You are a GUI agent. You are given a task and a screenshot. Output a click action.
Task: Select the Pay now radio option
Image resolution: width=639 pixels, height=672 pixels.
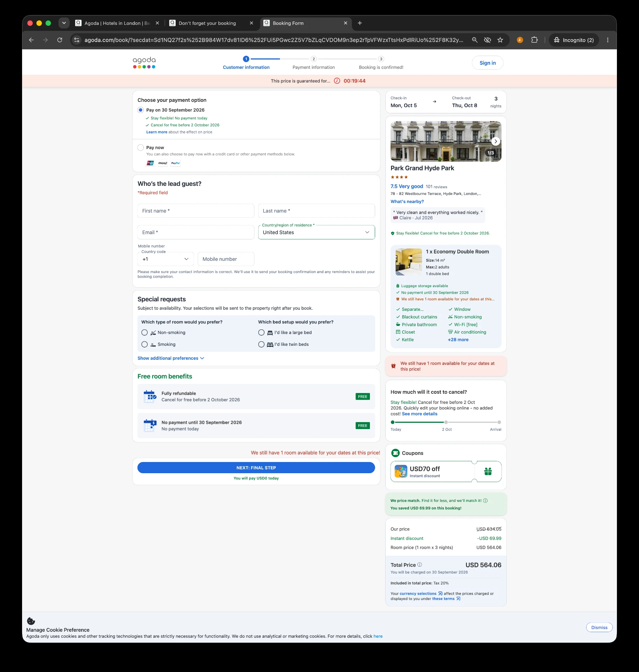(x=141, y=148)
